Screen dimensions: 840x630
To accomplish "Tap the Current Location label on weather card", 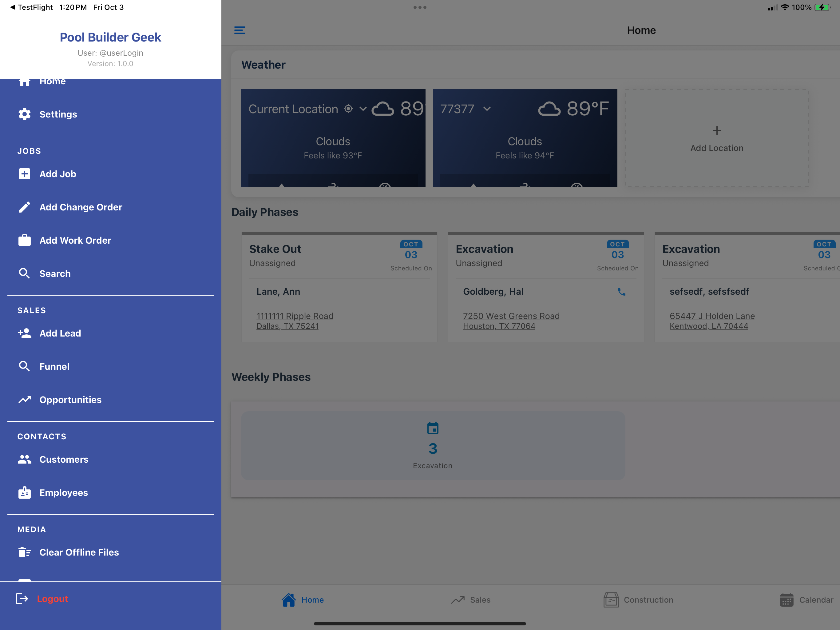I will tap(293, 109).
